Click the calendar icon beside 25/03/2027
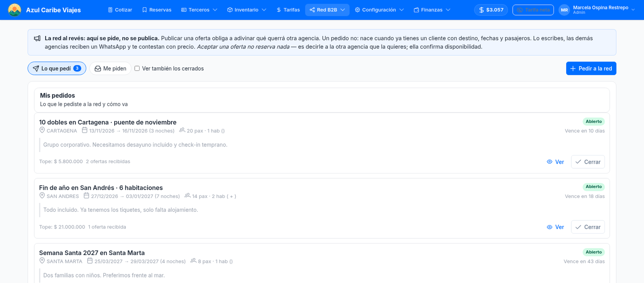The height and width of the screenshot is (283, 644). [x=90, y=261]
